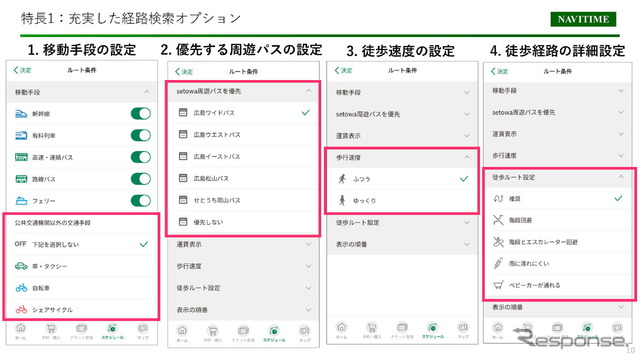
Task: Click the 有料列車 train icon in panel 1
Action: tap(21, 136)
